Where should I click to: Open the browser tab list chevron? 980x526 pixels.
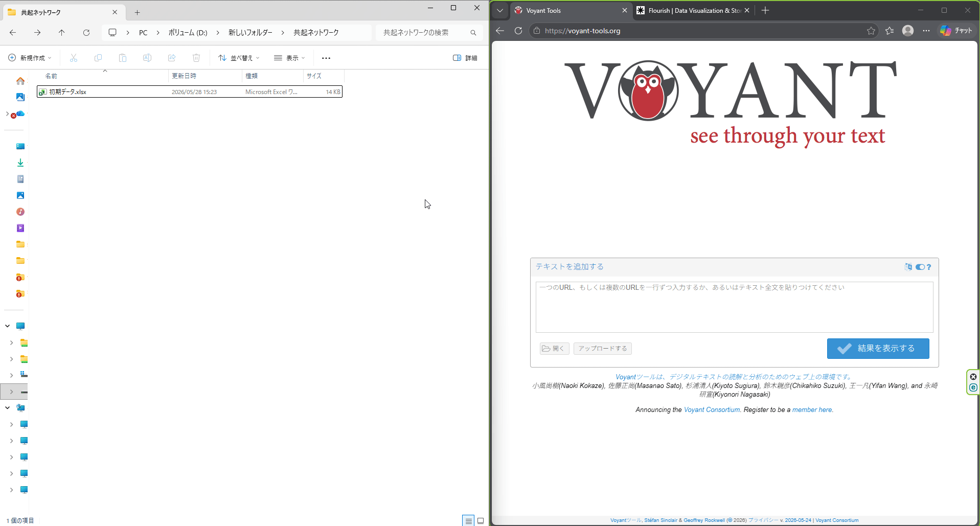click(x=500, y=10)
